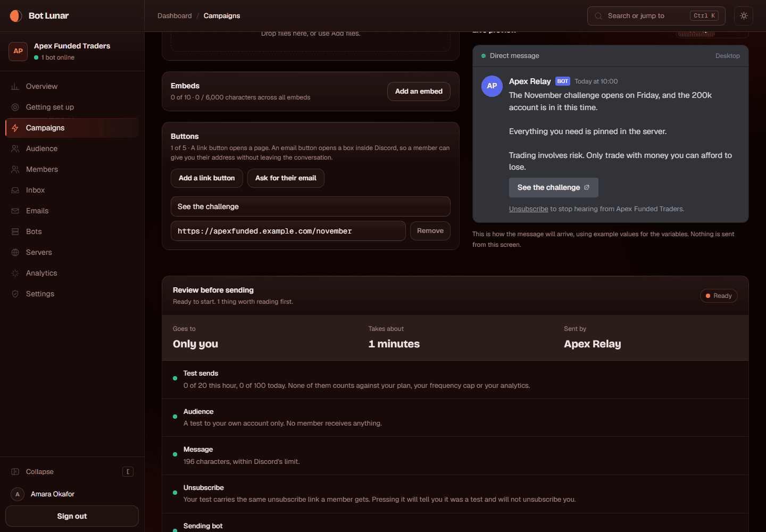Toggle the light/dark theme sun icon
766x532 pixels.
tap(744, 16)
